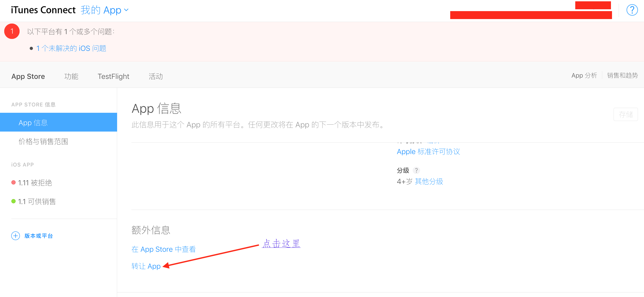Switch to the App Store tab
This screenshot has width=644, height=297.
tap(28, 76)
